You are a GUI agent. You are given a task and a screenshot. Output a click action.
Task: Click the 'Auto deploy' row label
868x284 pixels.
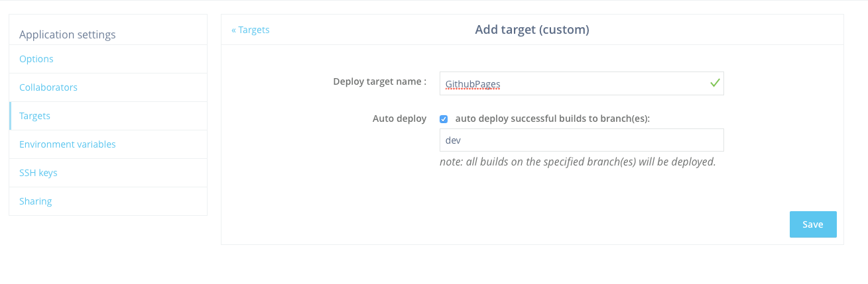pyautogui.click(x=399, y=118)
